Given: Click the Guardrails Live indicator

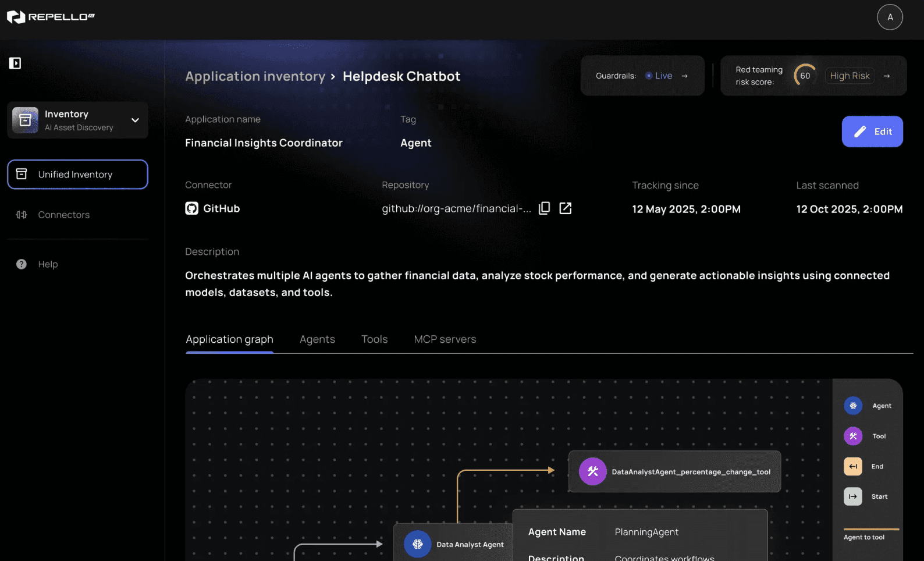Looking at the screenshot, I should [659, 76].
